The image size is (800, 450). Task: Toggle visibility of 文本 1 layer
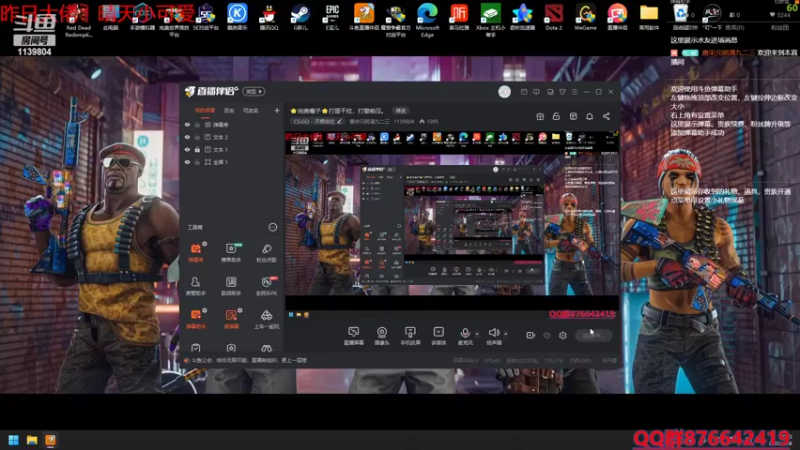pos(187,149)
